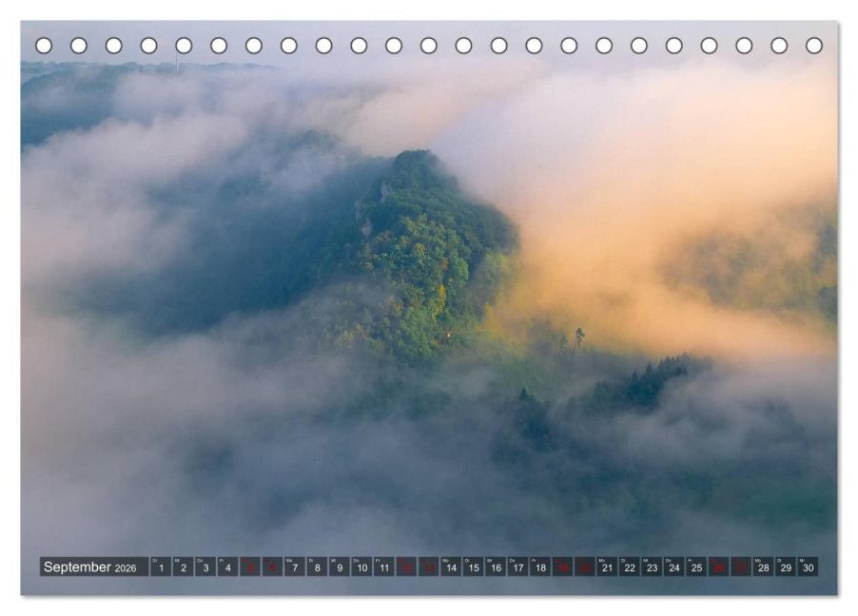Select day 30 at end of strip
This screenshot has width=858, height=616.
coord(808,568)
